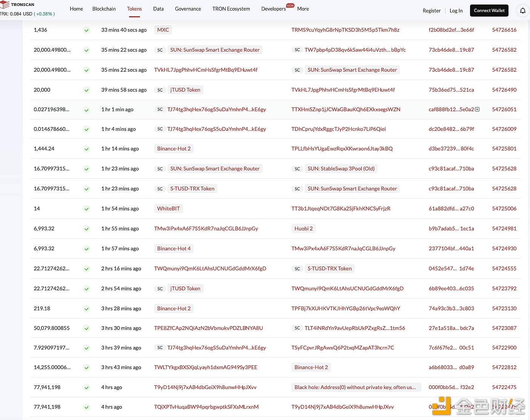Open transaction hash f2b08bd2ef...3e66f
The height and width of the screenshot is (420, 530).
(451, 30)
